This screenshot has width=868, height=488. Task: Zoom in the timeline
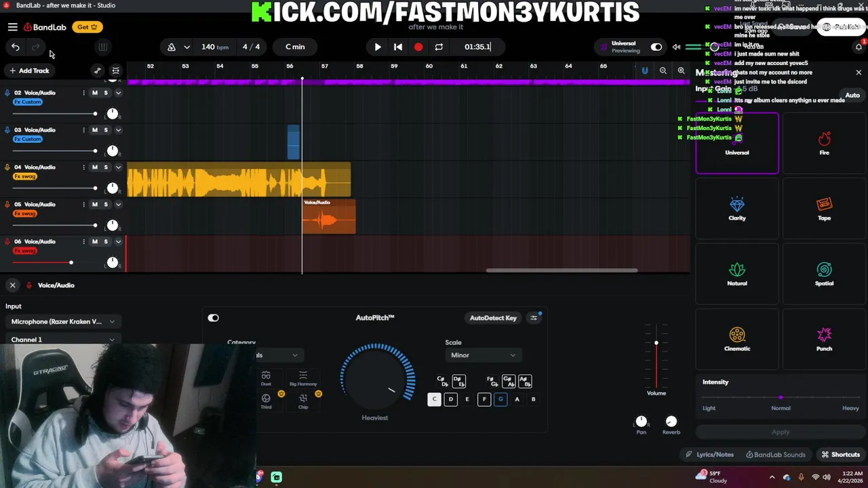681,70
